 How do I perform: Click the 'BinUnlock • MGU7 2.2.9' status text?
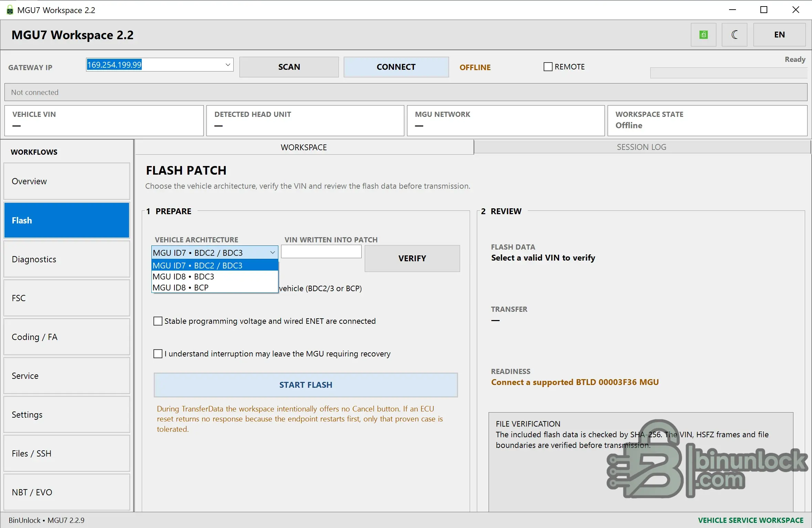pyautogui.click(x=46, y=520)
